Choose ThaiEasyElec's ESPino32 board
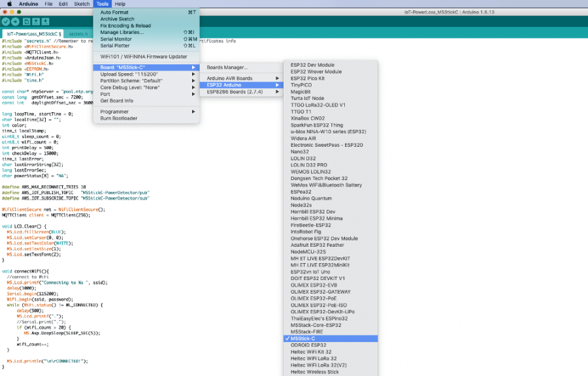The height and width of the screenshot is (376, 588). coord(331,319)
